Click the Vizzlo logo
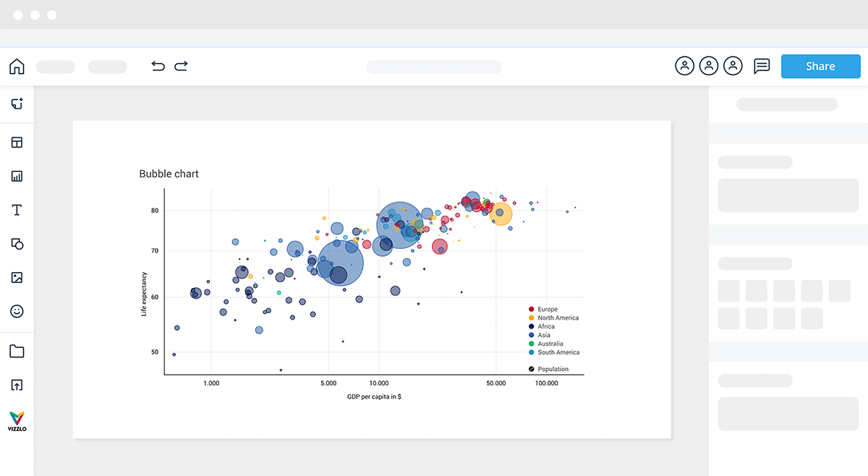 (x=17, y=420)
